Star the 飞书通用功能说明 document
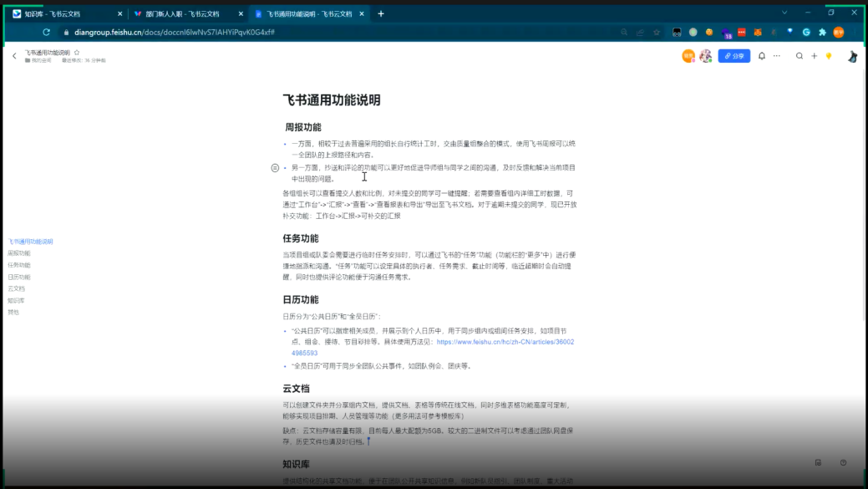 (77, 52)
